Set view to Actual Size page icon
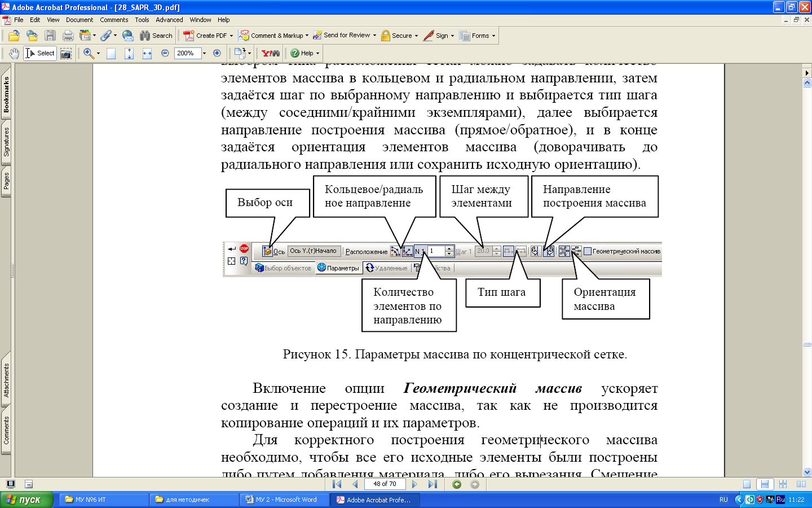 pos(111,53)
